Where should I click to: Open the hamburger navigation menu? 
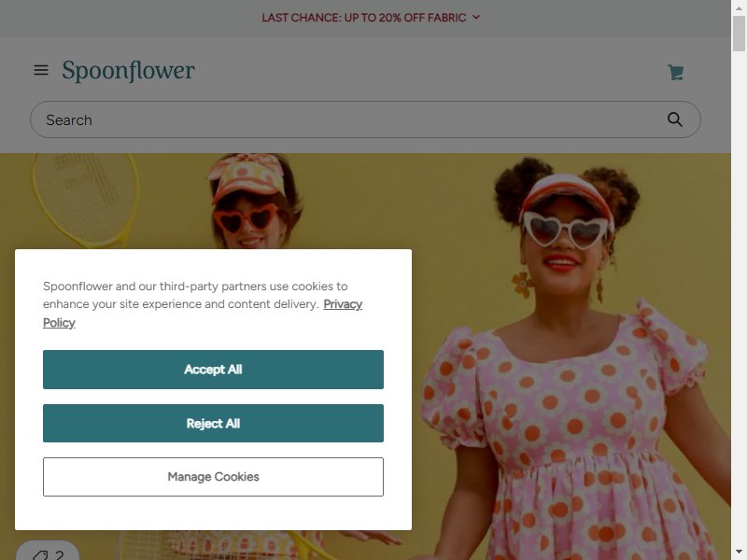point(41,71)
